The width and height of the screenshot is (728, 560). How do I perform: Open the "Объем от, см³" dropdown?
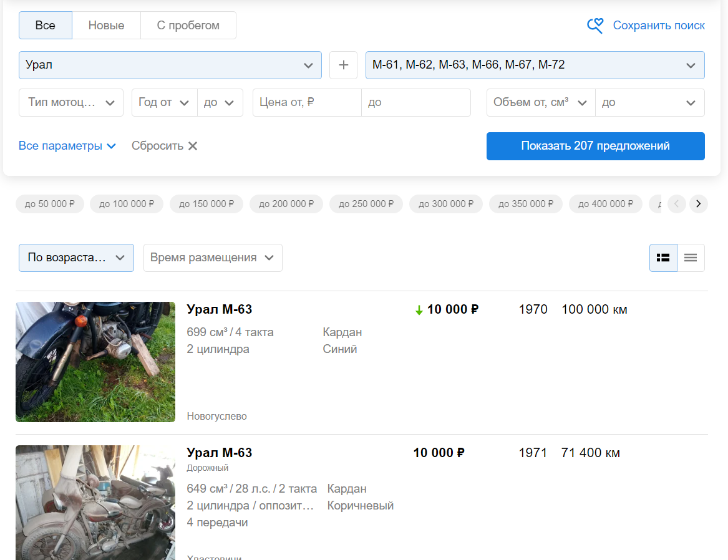pyautogui.click(x=541, y=102)
